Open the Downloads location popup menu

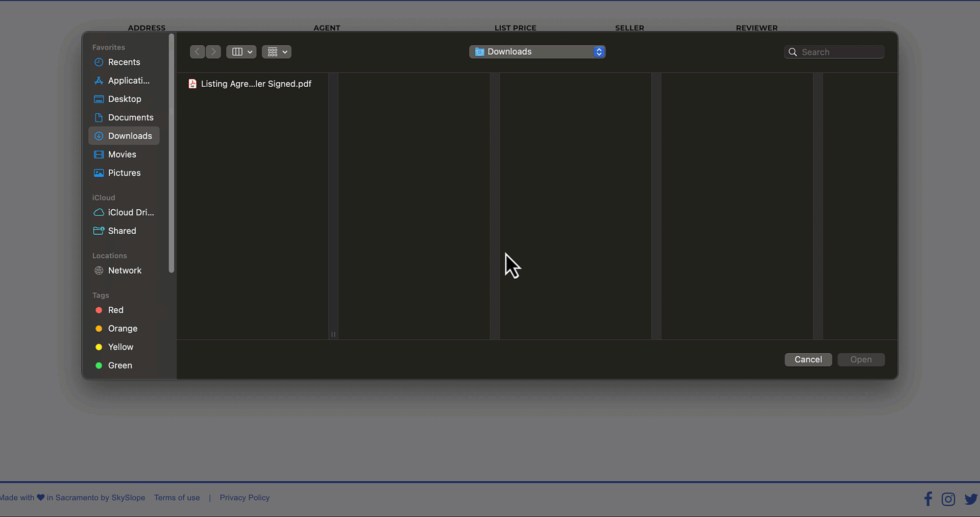click(x=537, y=52)
